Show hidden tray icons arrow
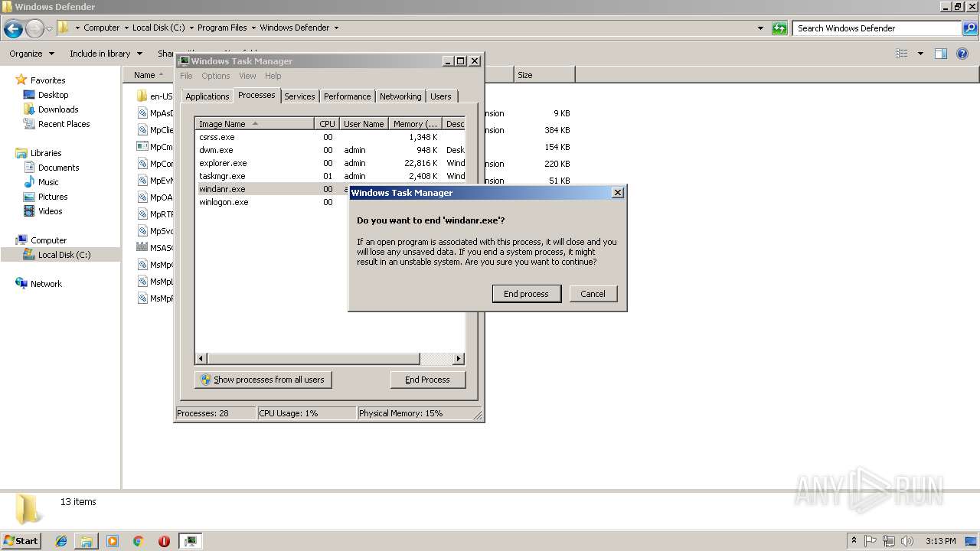 point(854,541)
